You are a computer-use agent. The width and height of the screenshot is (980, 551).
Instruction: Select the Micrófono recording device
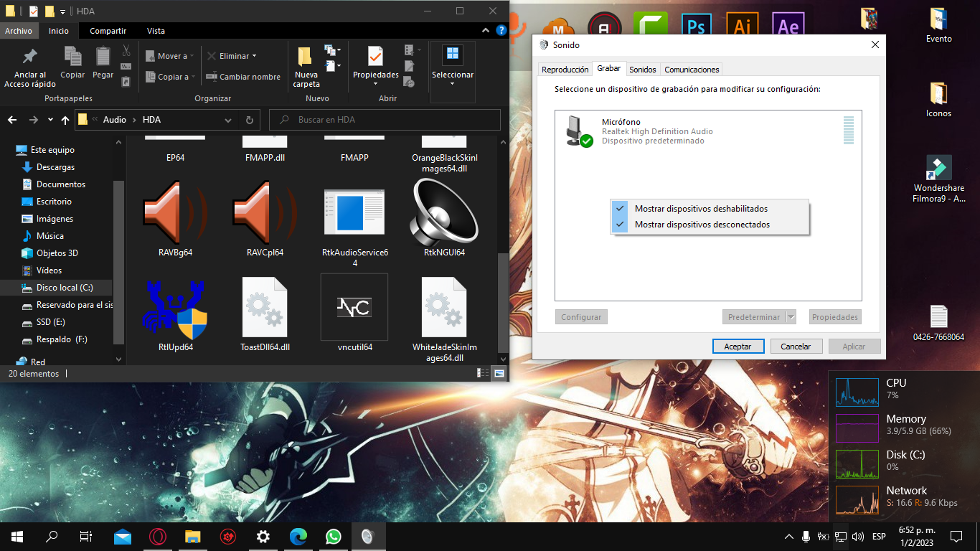click(x=708, y=131)
